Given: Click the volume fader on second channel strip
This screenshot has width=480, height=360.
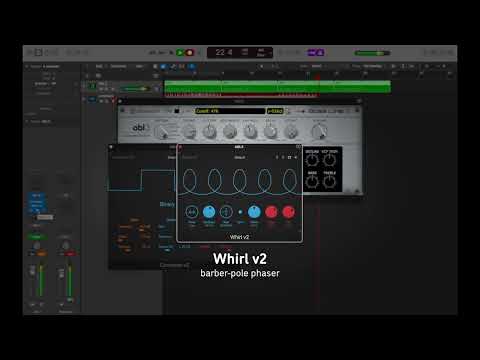Looking at the screenshot, I should click(x=62, y=273).
